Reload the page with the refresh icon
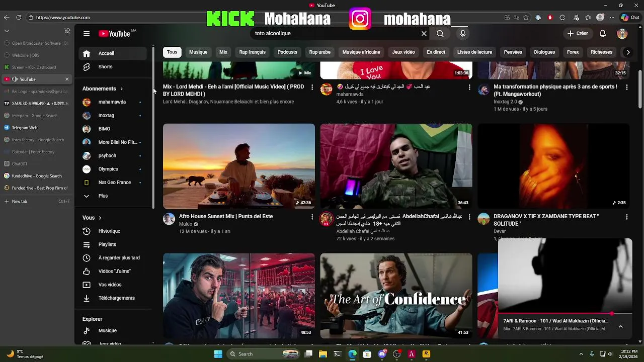 click(19, 18)
